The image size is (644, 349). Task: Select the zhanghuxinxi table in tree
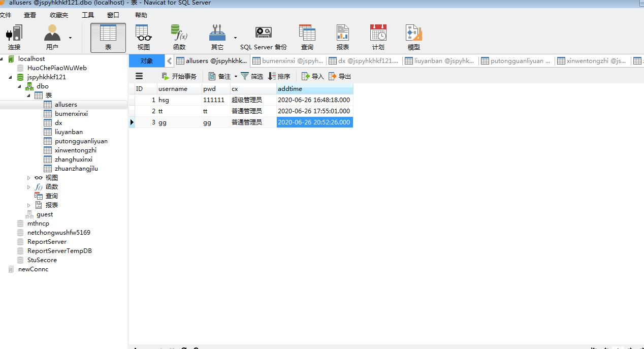tap(74, 160)
